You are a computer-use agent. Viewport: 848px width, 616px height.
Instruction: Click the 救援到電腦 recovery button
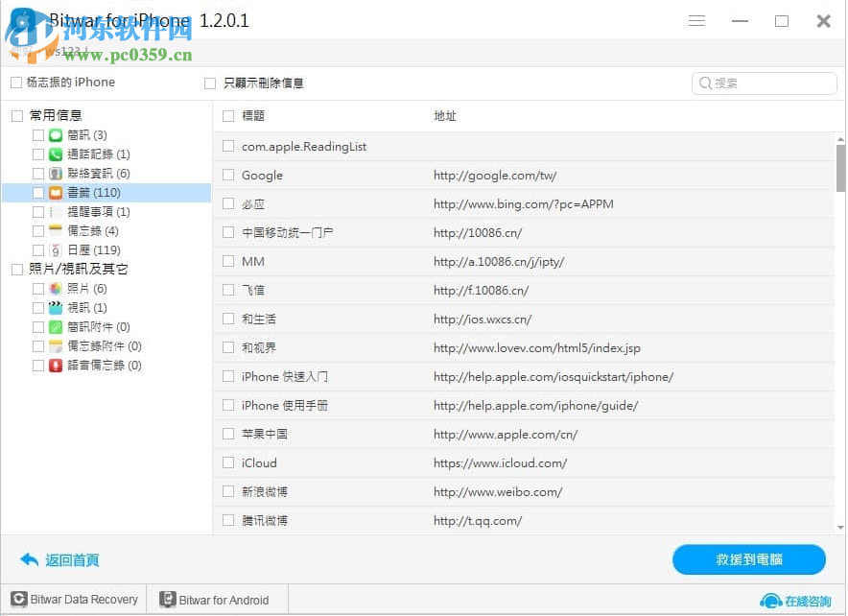coord(748,559)
